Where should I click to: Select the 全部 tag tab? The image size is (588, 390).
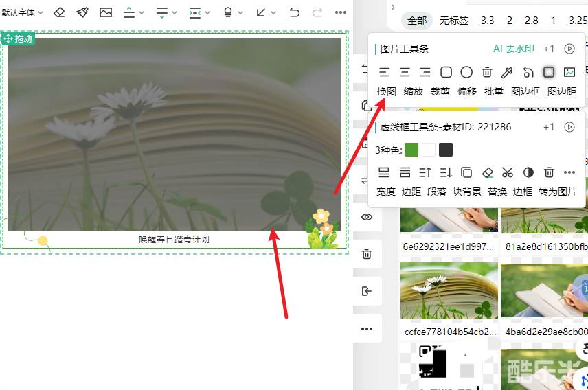coord(417,21)
